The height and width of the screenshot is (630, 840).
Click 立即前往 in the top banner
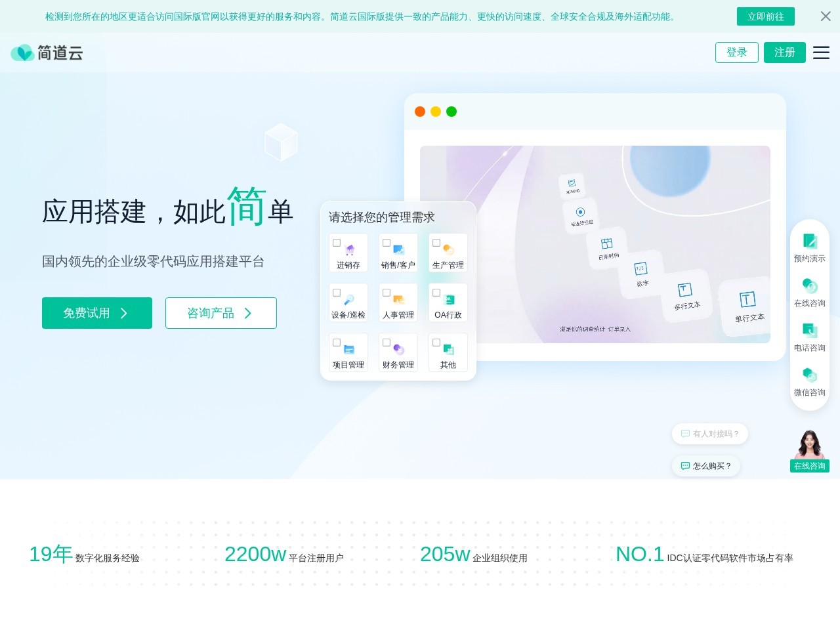pyautogui.click(x=766, y=16)
